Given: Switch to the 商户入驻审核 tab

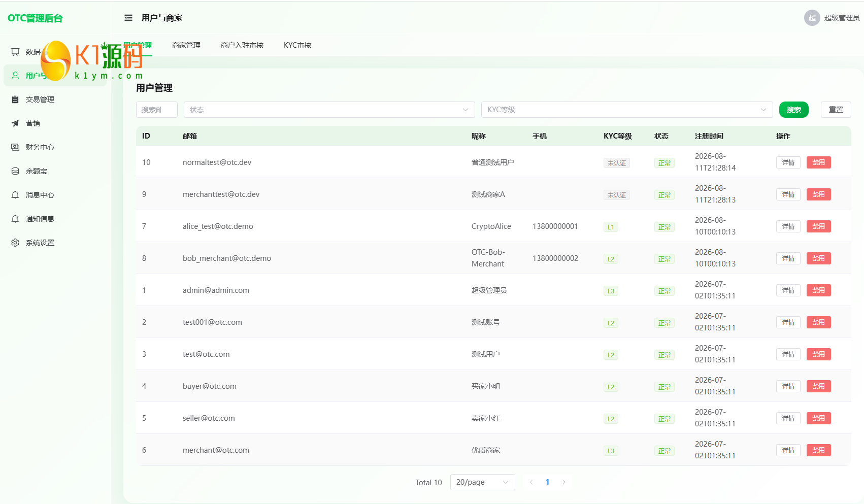Looking at the screenshot, I should pyautogui.click(x=242, y=45).
